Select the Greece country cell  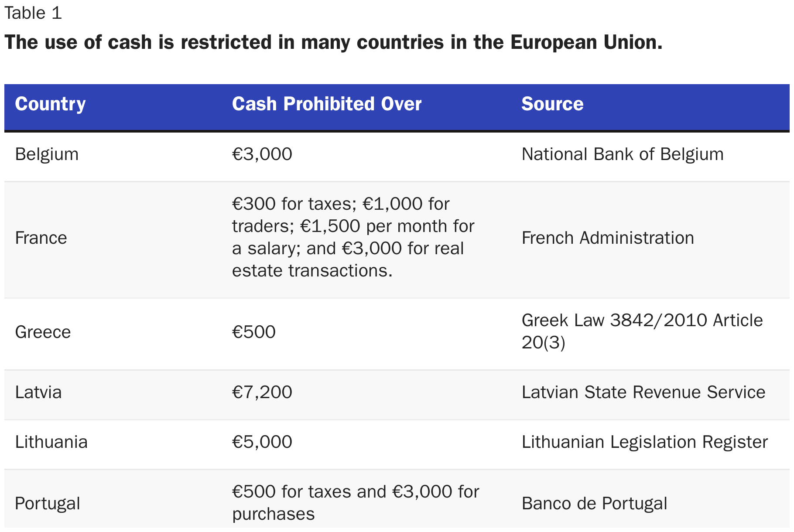43,332
